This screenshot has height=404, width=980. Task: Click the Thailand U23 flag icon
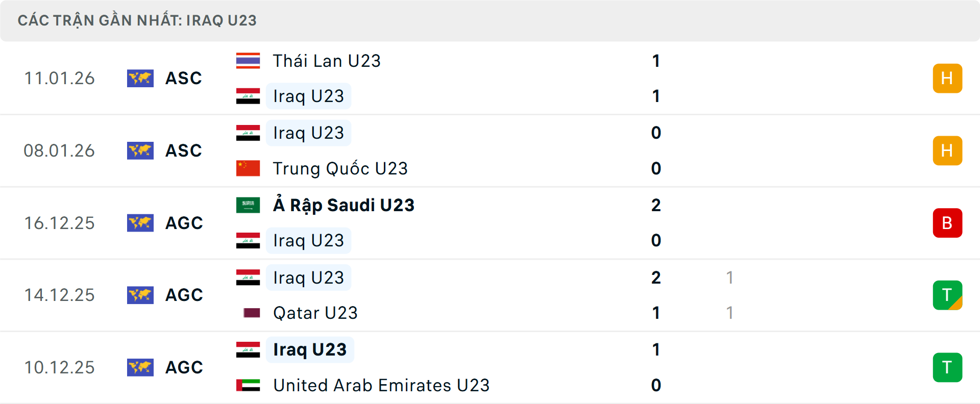pos(249,60)
